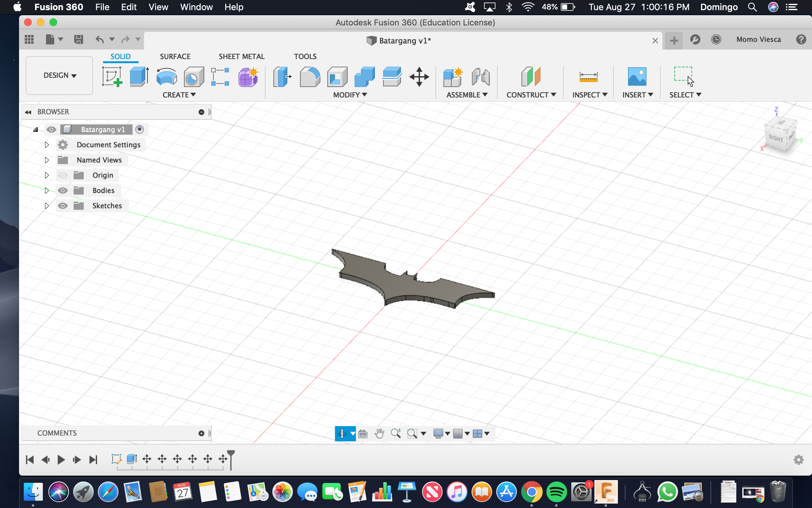Open the INSPECT dropdown menu
Screen dimensions: 812x508
590,95
